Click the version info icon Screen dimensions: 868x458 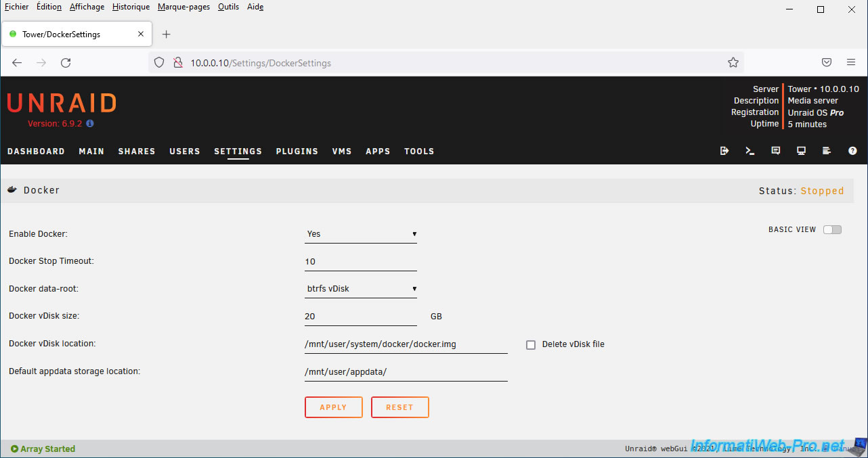click(90, 124)
